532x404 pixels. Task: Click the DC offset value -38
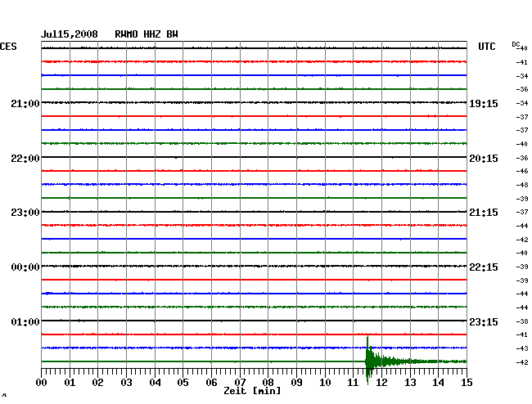tap(522, 321)
